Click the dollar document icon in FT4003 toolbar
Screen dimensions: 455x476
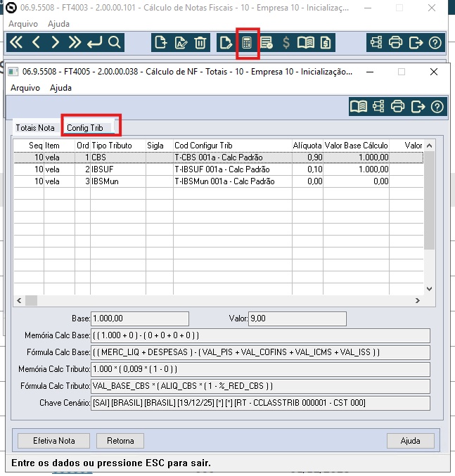[x=326, y=42]
